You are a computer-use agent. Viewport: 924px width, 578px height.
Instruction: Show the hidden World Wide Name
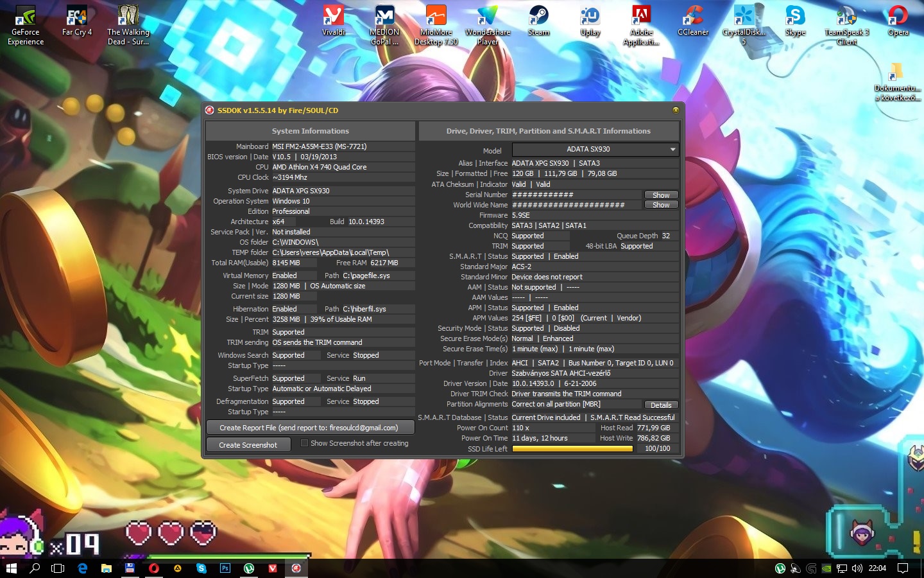[x=661, y=205]
